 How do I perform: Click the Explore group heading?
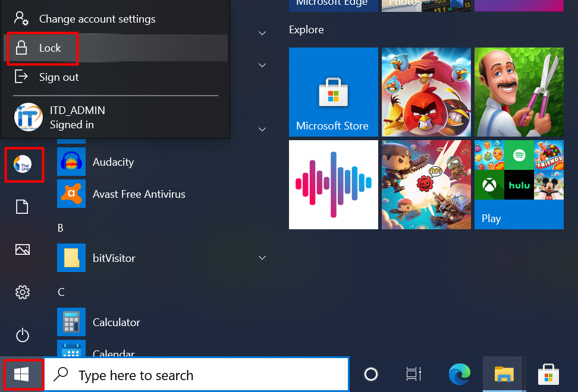point(306,30)
